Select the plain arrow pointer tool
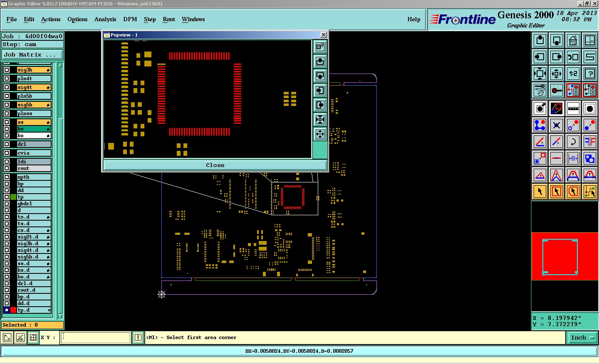599x364 pixels. [540, 192]
